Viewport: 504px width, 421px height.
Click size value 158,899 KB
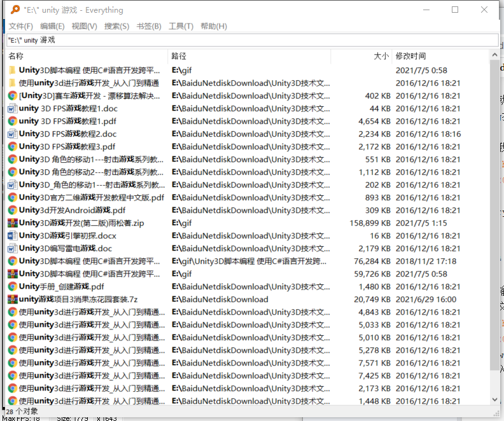click(x=370, y=223)
